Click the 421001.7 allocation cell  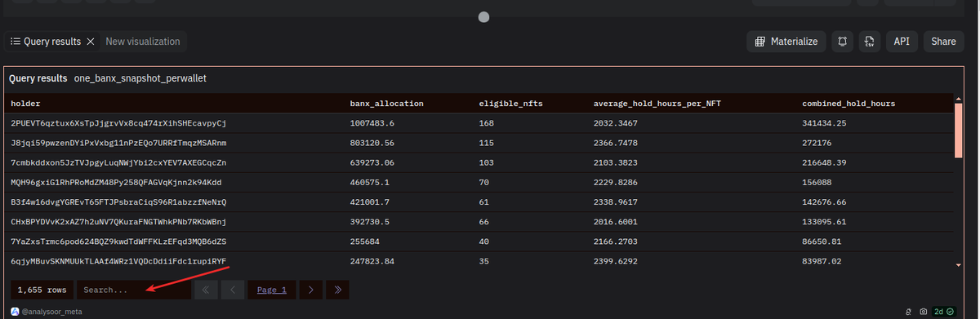(370, 202)
